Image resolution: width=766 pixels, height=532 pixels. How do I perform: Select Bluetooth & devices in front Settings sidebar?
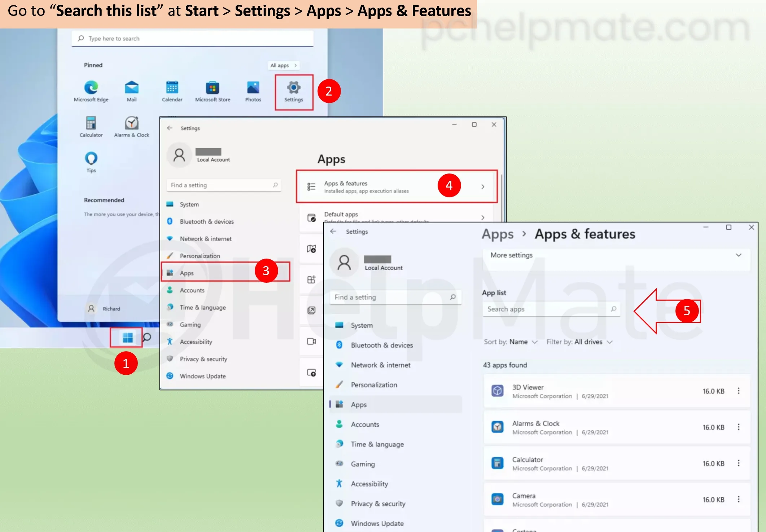pos(396,345)
